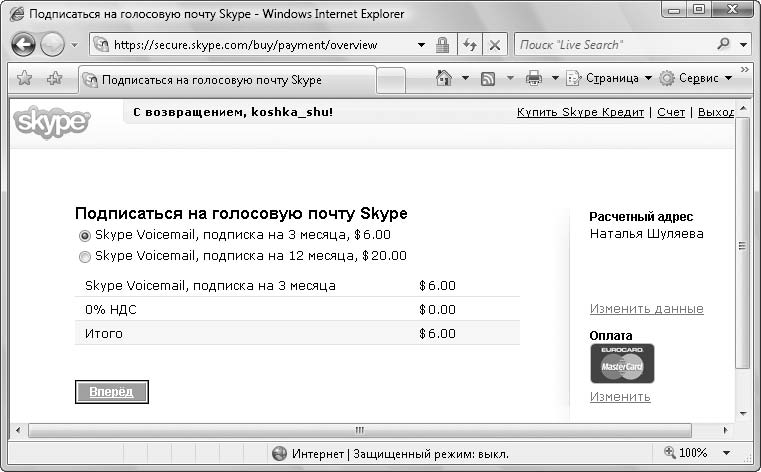Click the Выход logout link
Viewport: 761px width, 472px height.
tap(716, 112)
